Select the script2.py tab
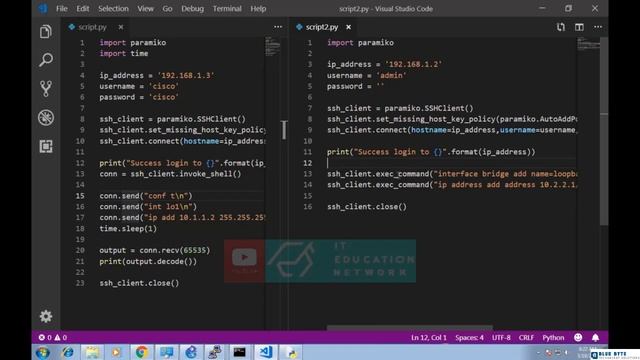The width and height of the screenshot is (640, 360). 322,27
